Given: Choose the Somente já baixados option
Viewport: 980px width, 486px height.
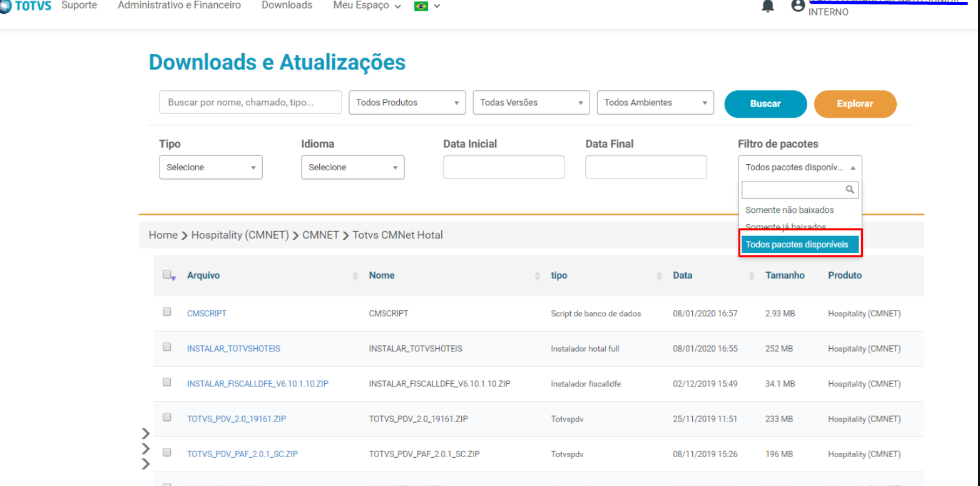Looking at the screenshot, I should [786, 227].
